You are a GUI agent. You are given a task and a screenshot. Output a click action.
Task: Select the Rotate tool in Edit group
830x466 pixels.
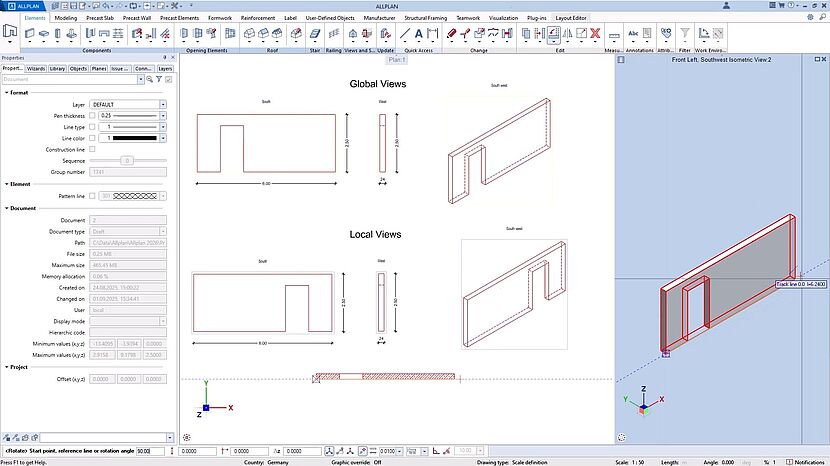(553, 35)
